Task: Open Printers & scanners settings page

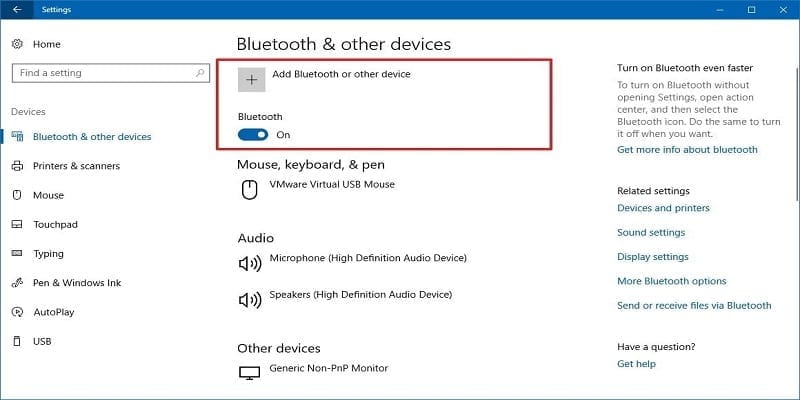Action: point(76,166)
